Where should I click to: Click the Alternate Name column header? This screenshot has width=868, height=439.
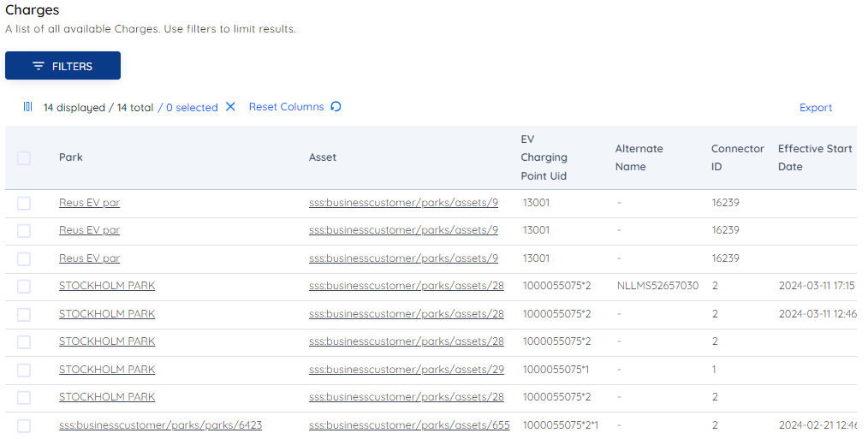(639, 157)
